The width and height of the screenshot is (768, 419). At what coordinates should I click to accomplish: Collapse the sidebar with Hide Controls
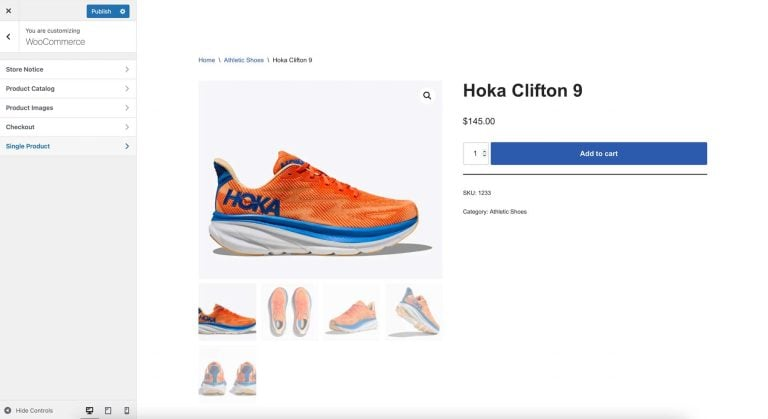29,410
